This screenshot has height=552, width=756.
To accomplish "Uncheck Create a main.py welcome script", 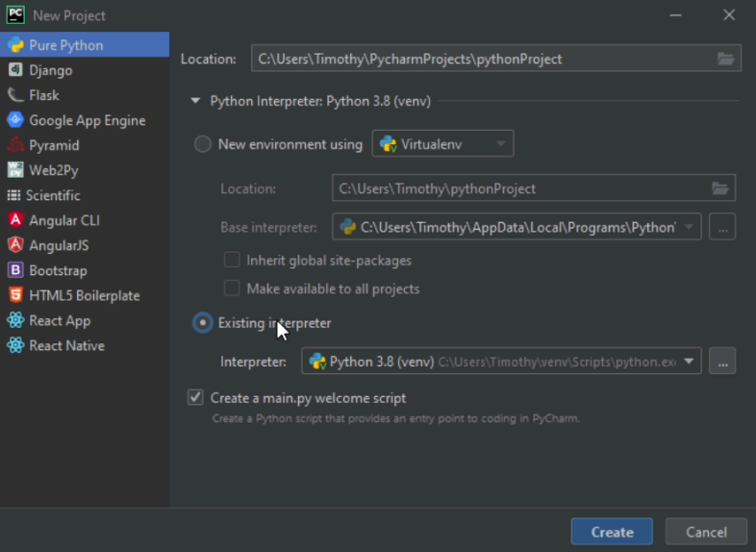I will 195,397.
